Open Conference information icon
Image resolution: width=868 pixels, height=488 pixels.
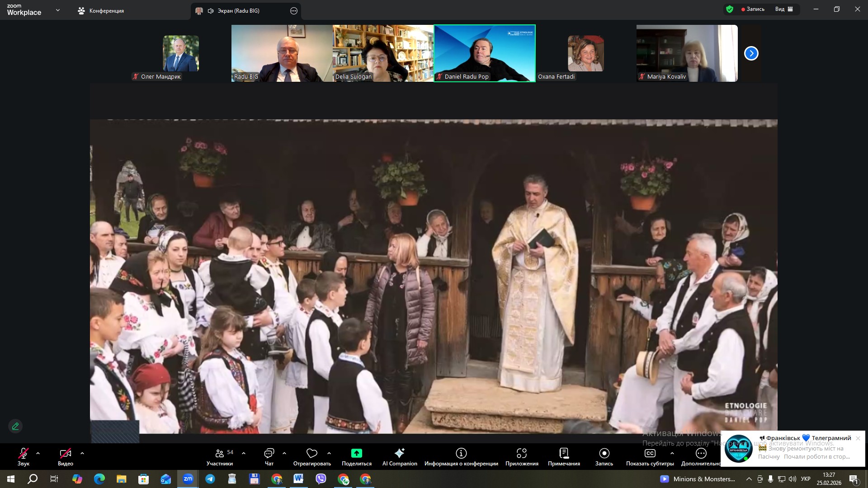[461, 453]
